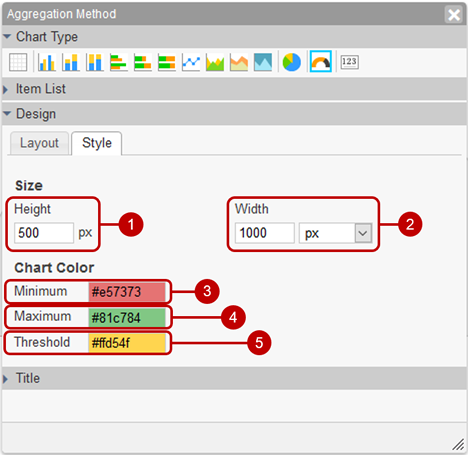Open the Minimum color swatch #e57373
The height and width of the screenshot is (455, 468).
127,292
